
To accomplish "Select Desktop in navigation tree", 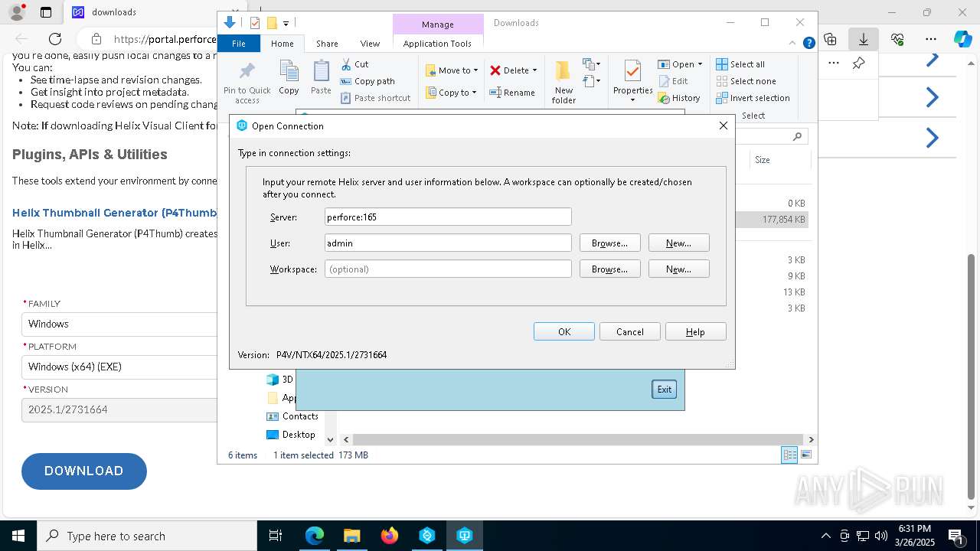I will pyautogui.click(x=290, y=435).
